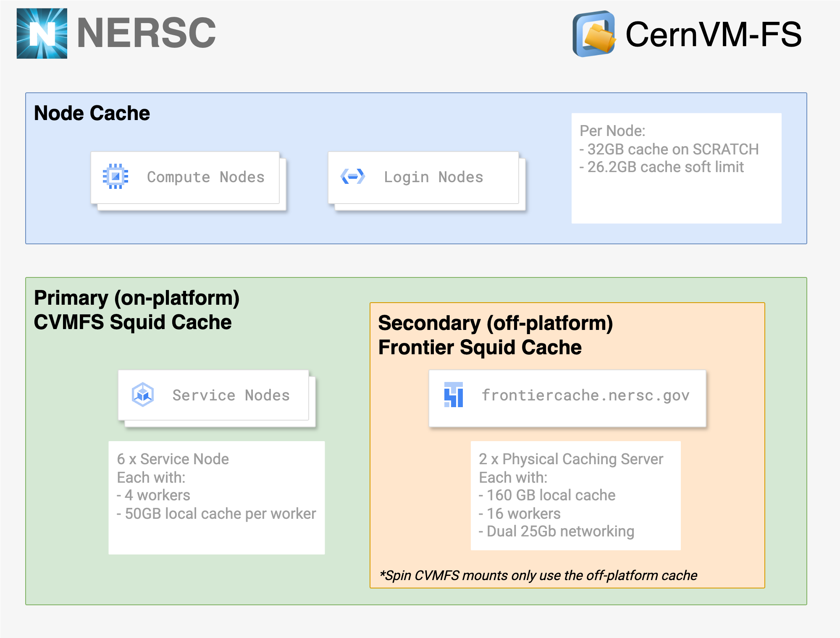Click the CernVM-FS title text
Viewport: 840px width, 638px height.
click(713, 34)
